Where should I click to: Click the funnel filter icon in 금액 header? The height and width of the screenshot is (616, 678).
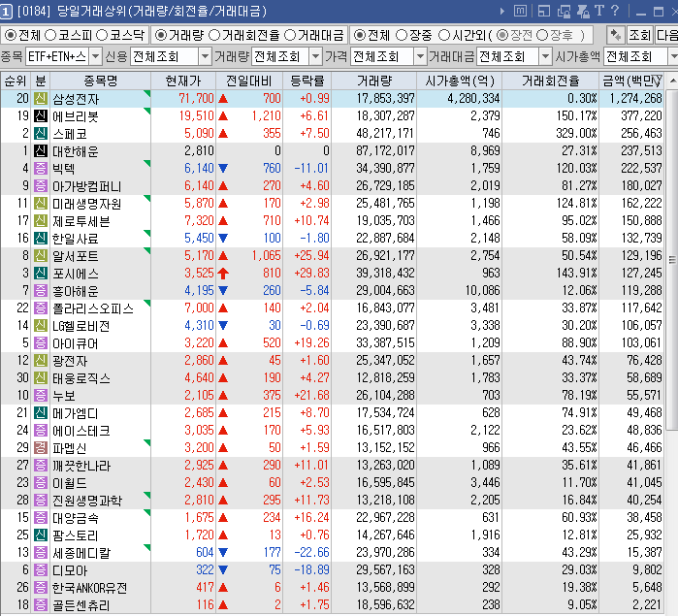point(657,80)
